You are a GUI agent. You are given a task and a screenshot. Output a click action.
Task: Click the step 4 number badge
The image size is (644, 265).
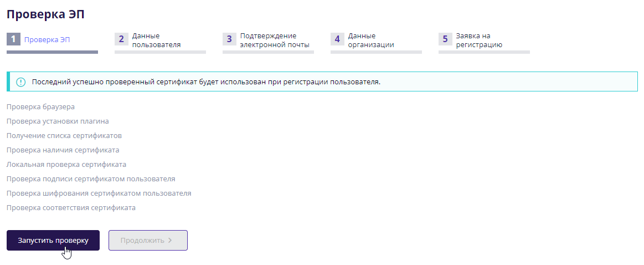pos(337,39)
